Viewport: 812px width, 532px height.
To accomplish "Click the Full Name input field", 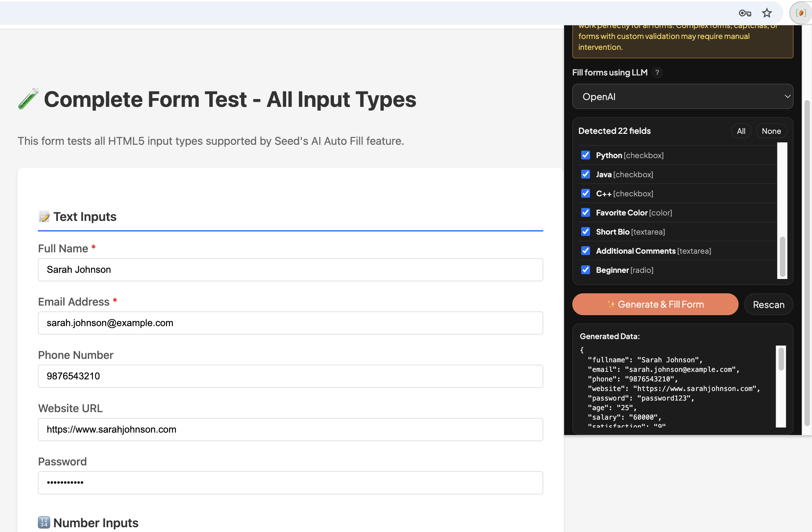I will coord(290,270).
